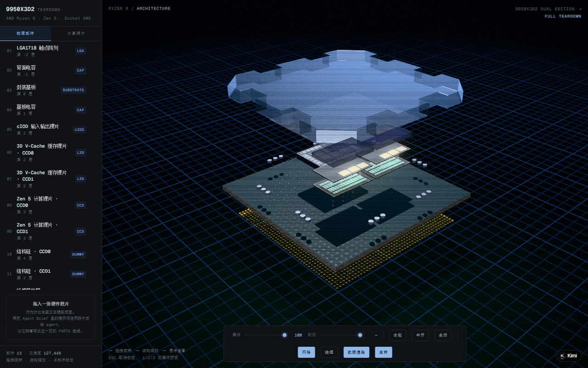588x368 pixels.
Task: Click the Kimi badge in the corner
Action: click(569, 356)
